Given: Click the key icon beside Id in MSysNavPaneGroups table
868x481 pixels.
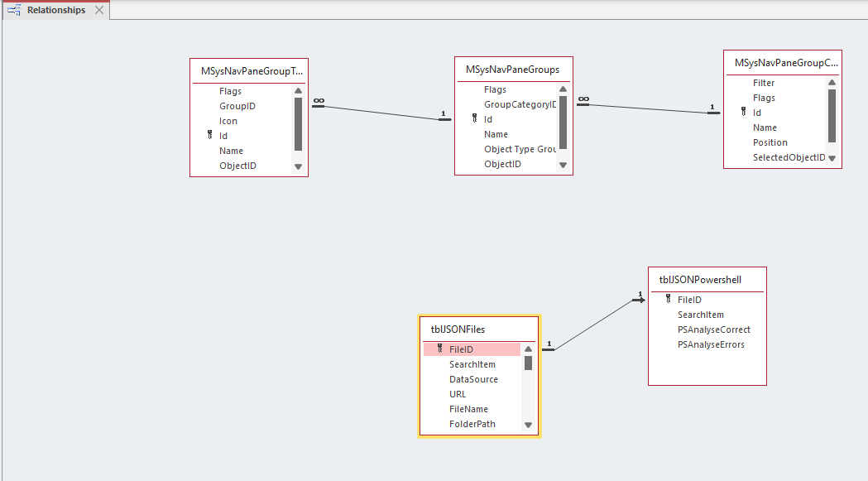Looking at the screenshot, I should tap(474, 118).
